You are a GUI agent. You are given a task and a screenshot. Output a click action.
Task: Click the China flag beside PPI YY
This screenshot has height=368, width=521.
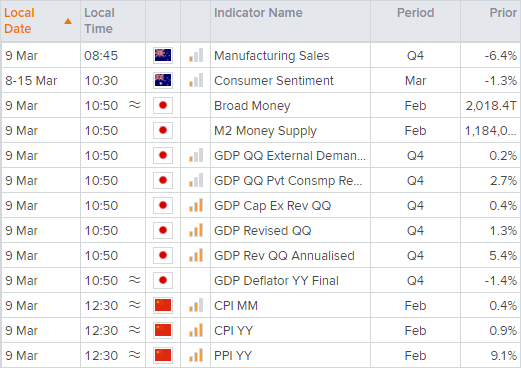tap(163, 355)
